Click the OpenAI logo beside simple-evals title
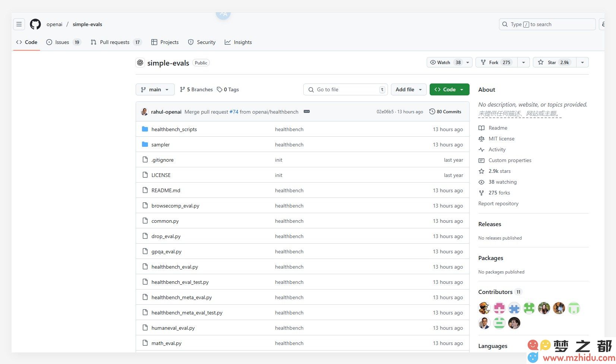616x364 pixels. [x=140, y=63]
